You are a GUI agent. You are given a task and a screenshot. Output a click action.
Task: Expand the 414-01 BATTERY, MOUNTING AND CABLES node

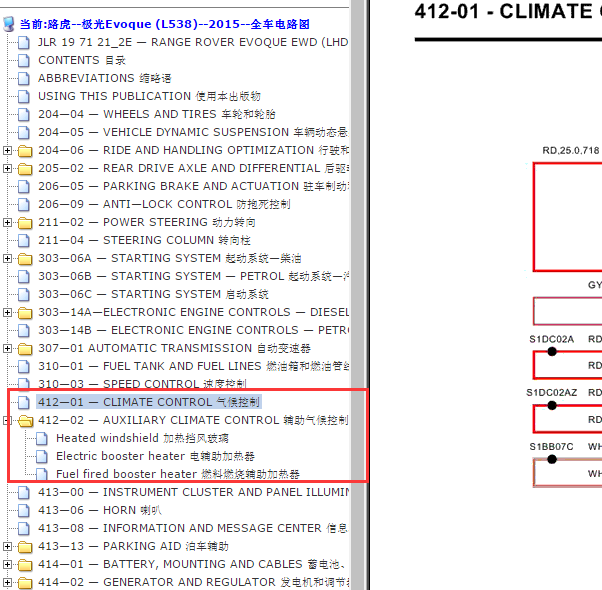(x=7, y=564)
